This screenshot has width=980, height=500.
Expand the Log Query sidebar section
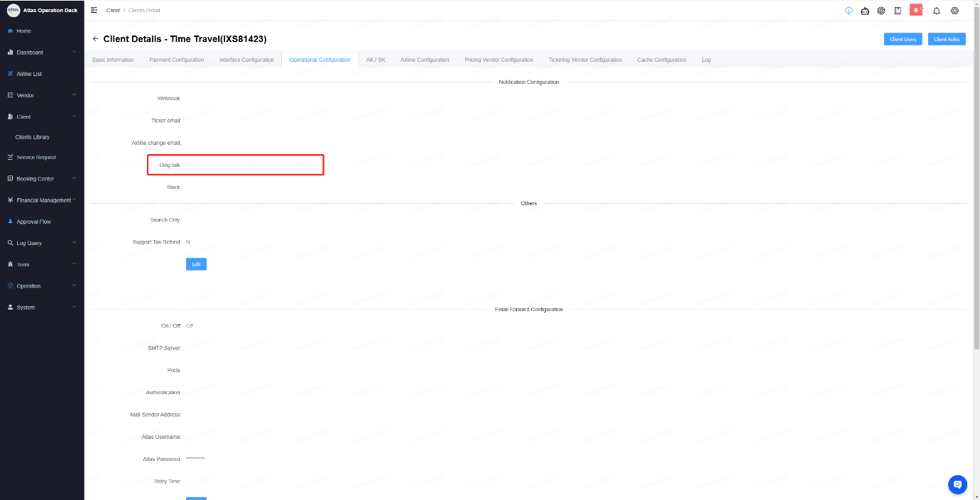(x=42, y=243)
